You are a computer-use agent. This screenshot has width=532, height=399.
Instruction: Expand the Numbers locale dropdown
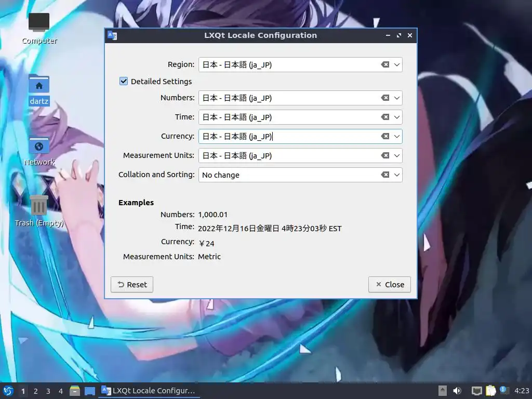396,98
